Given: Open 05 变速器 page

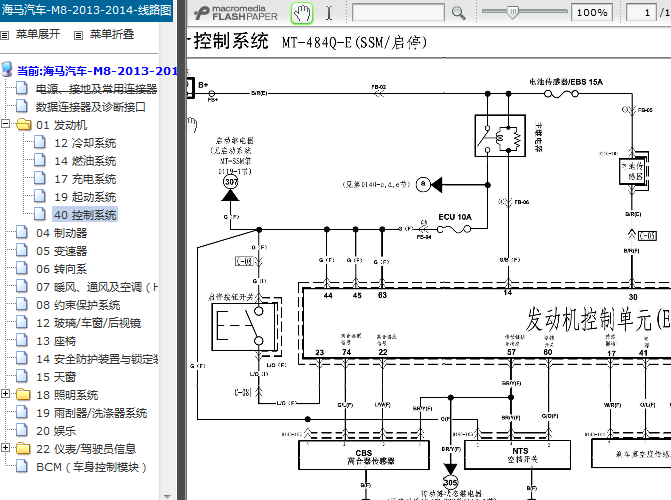Looking at the screenshot, I should (x=62, y=251).
